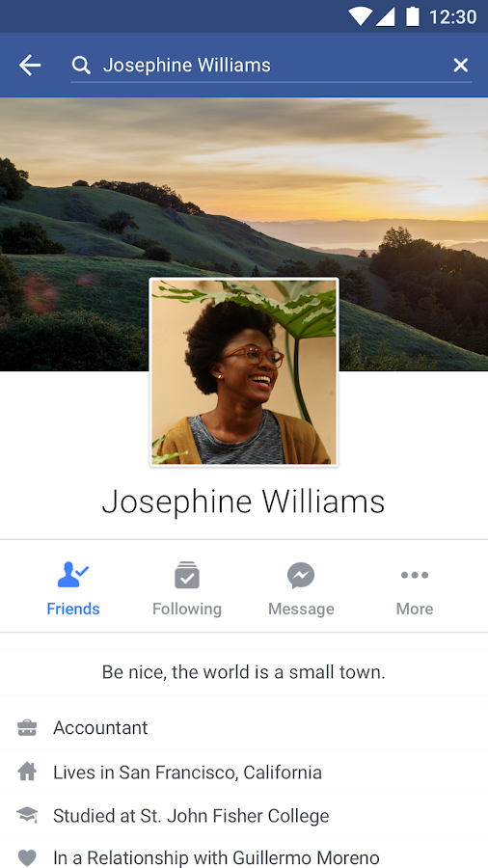Image resolution: width=488 pixels, height=868 pixels.
Task: Tap the Wi-Fi status bar icon
Action: click(x=360, y=16)
